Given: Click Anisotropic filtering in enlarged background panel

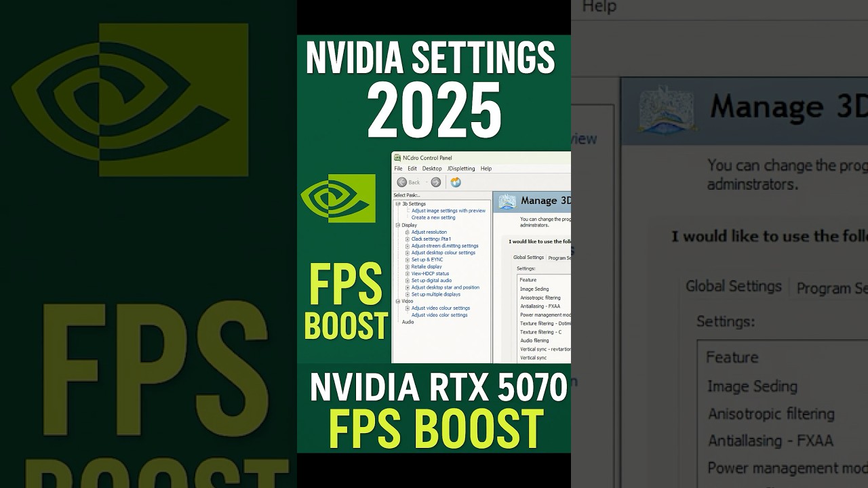Looking at the screenshot, I should [x=771, y=413].
